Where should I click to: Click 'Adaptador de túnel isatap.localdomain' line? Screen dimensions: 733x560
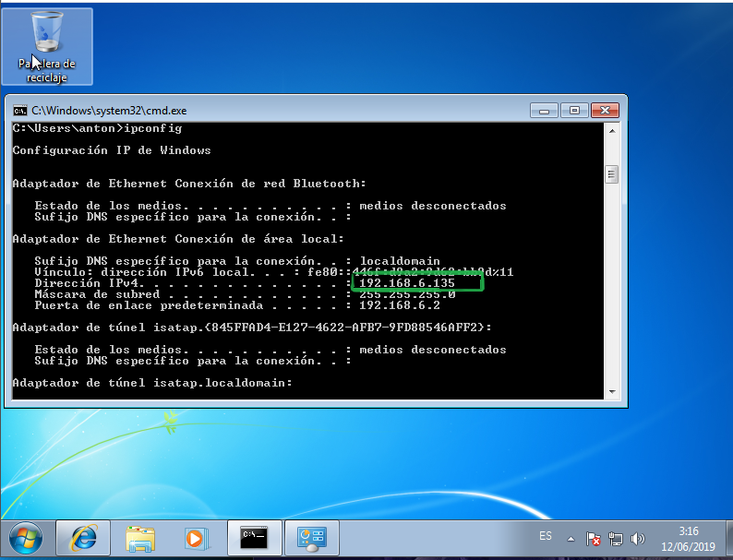[x=152, y=383]
